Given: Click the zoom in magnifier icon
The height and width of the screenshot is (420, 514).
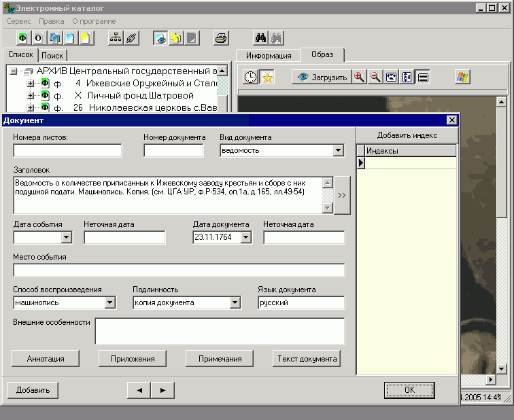Looking at the screenshot, I should coord(359,77).
